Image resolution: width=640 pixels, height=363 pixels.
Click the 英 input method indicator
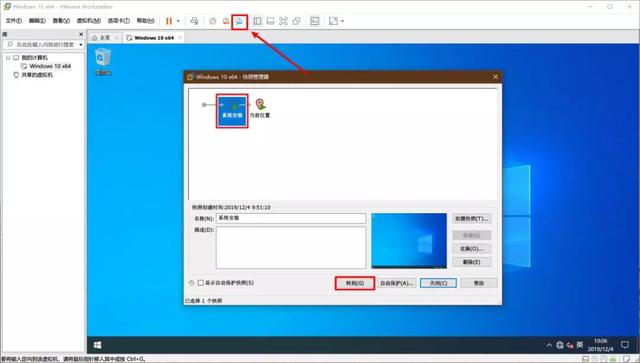click(x=580, y=345)
